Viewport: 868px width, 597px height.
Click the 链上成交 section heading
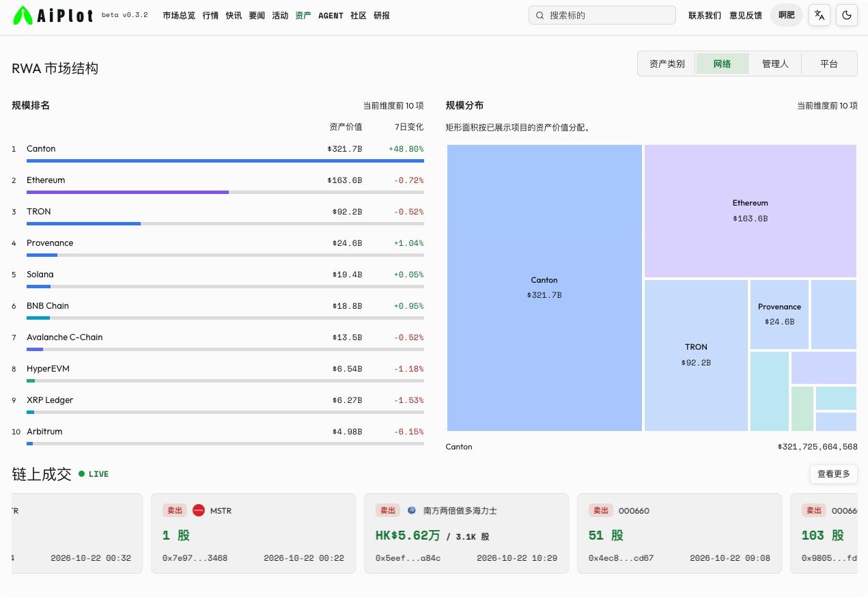(42, 474)
